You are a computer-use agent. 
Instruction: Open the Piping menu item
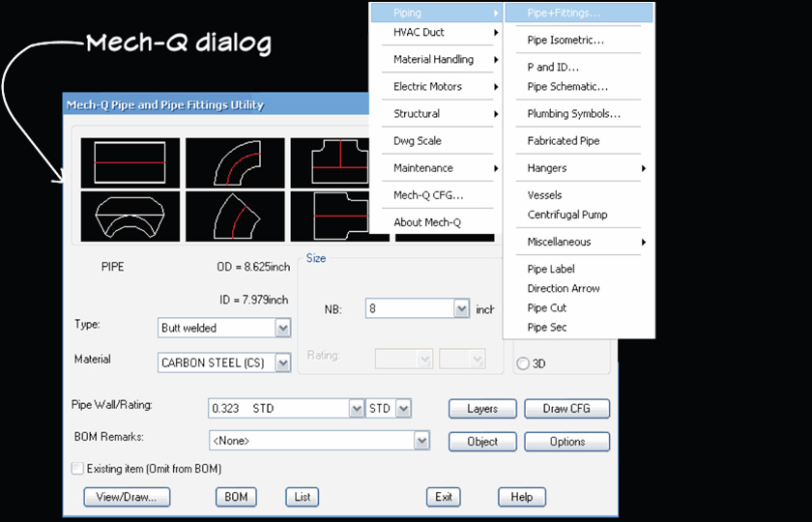tap(437, 13)
